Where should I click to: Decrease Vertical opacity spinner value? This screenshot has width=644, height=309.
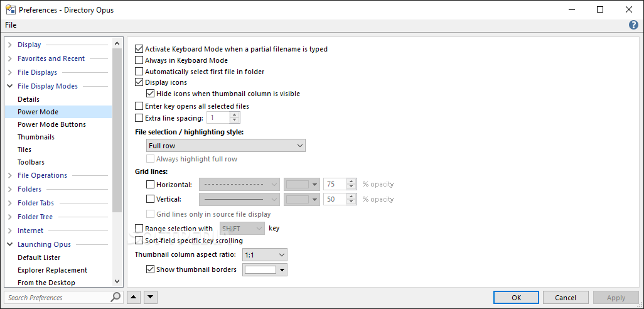tap(351, 202)
